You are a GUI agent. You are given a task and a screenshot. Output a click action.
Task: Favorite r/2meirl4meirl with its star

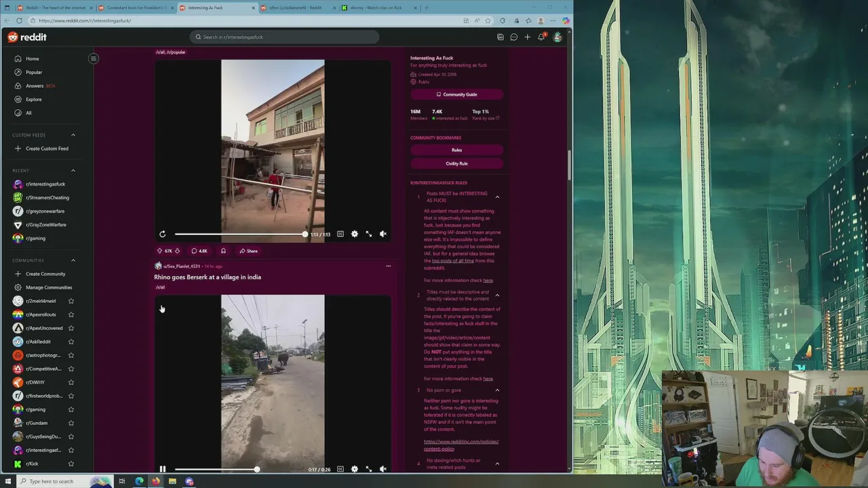coord(71,301)
